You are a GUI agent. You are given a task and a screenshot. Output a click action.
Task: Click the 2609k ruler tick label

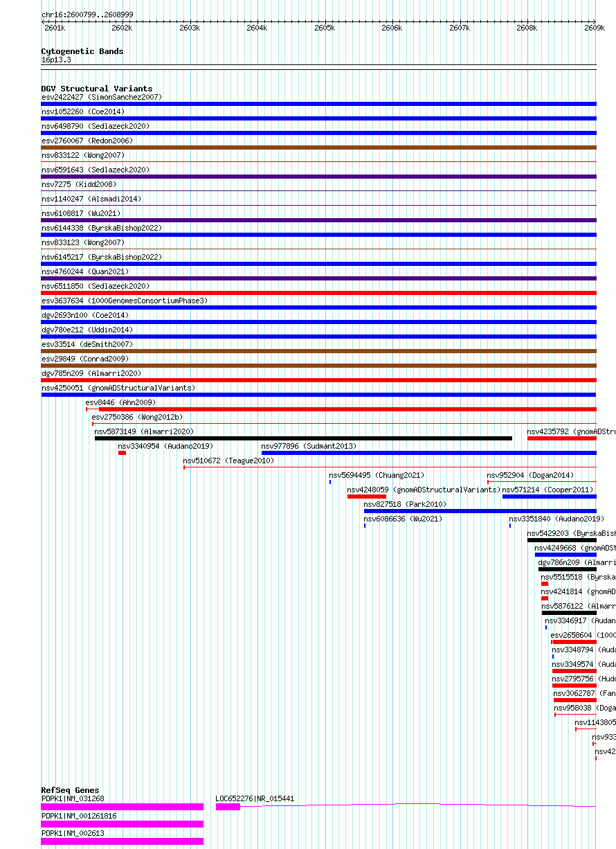coord(595,28)
